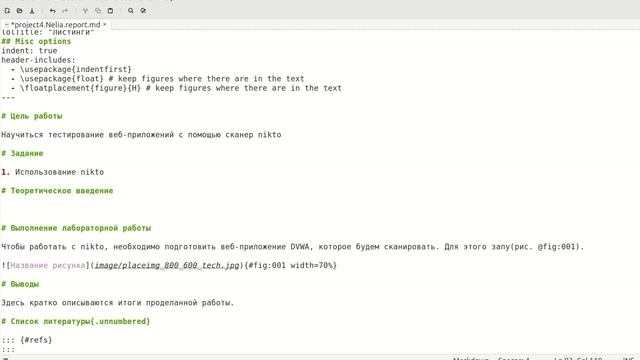Click the '# Выводы' heading
Viewport: 640px width, 360px height.
point(20,284)
